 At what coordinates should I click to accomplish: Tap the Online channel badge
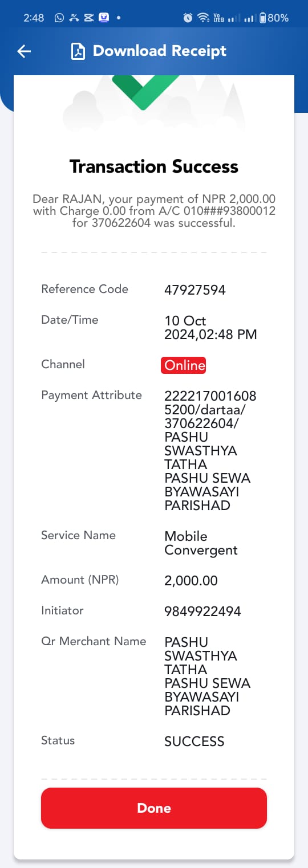coord(184,365)
